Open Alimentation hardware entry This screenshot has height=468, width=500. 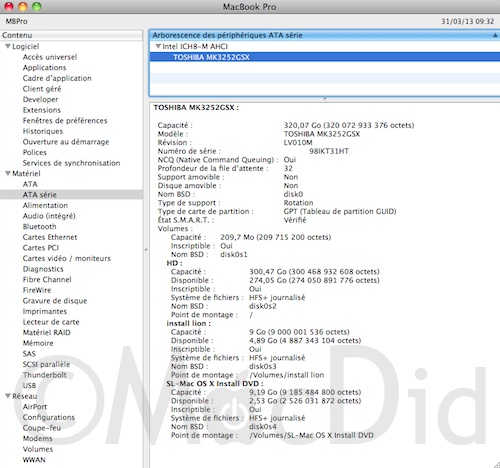pyautogui.click(x=45, y=205)
